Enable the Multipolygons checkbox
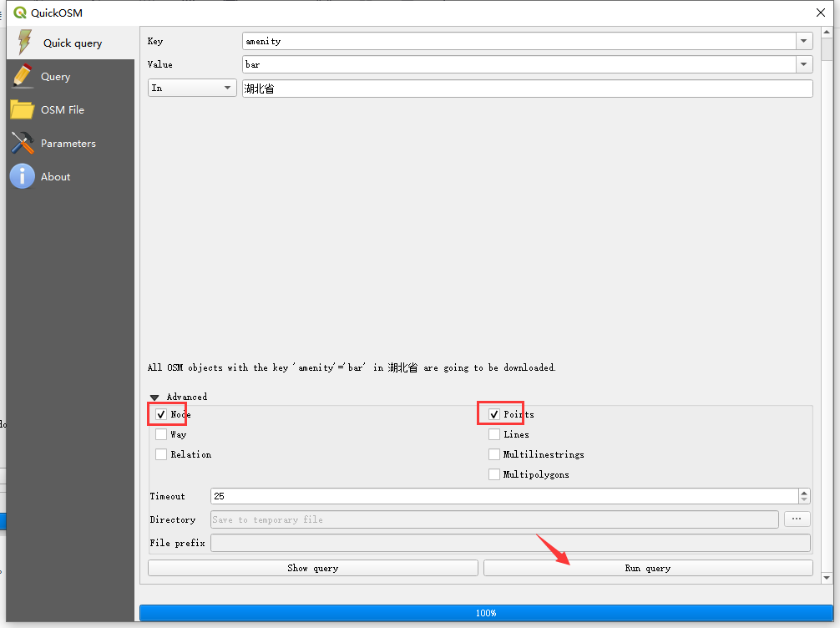Viewport: 840px width, 628px height. pyautogui.click(x=494, y=474)
